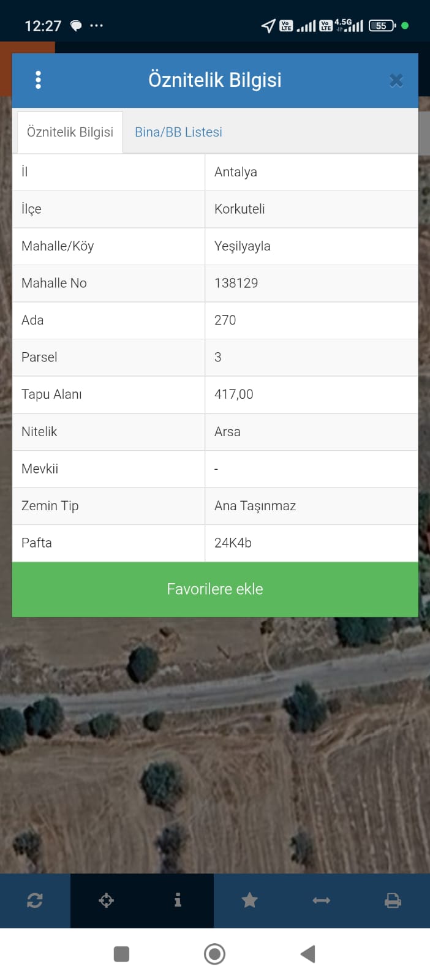Screen dimensions: 430x980
Task: Tap the green Favorilere ekle button
Action: [x=215, y=589]
